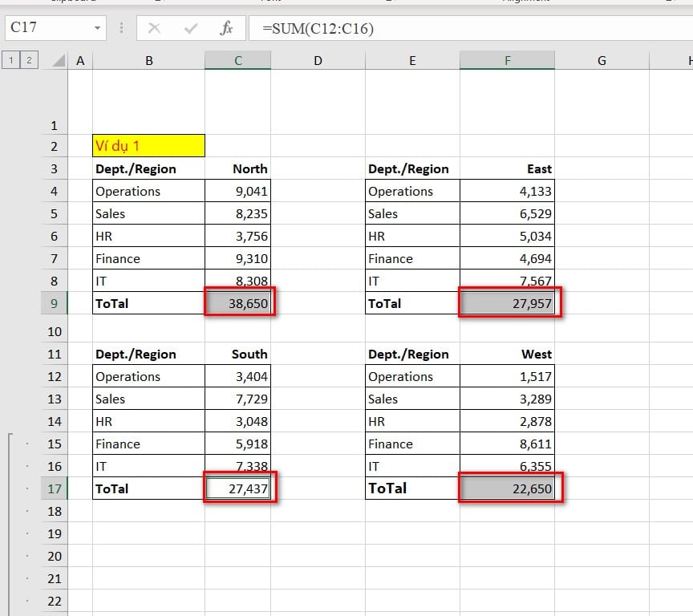Select the West total cell 22,650
This screenshot has width=693, height=616.
pos(508,488)
